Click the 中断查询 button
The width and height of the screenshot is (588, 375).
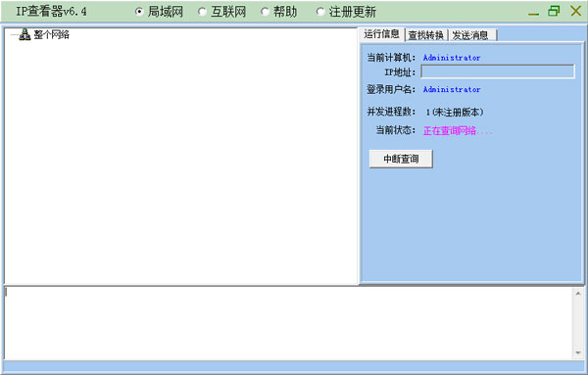coord(401,159)
